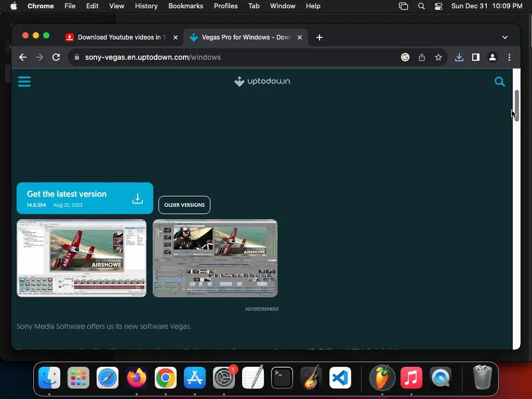Viewport: 532px width, 399px height.
Task: Click the Sony Media Software description text
Action: [104, 326]
